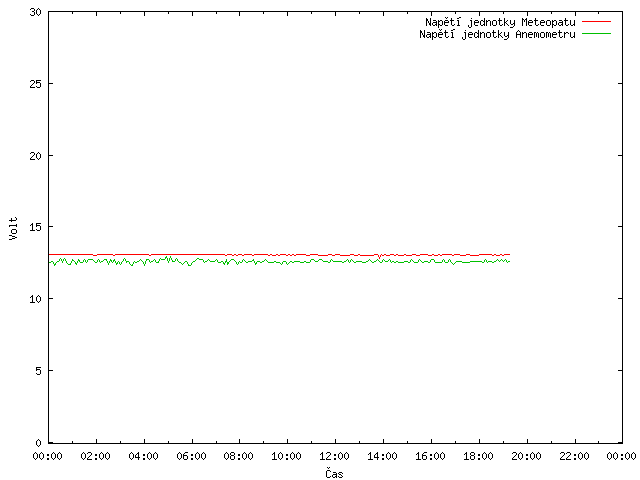Click the 'Čas' x-axis label
This screenshot has width=640, height=480.
(334, 473)
